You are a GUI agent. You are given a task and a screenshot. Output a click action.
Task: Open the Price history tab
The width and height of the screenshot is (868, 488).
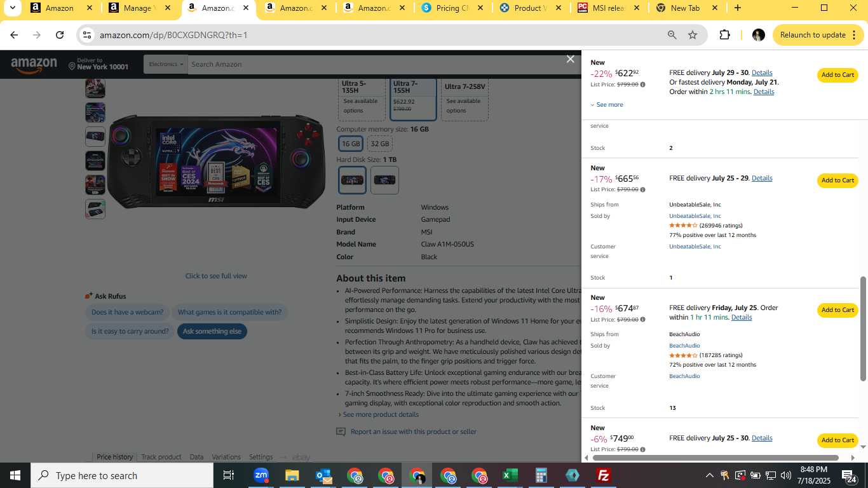pos(115,457)
